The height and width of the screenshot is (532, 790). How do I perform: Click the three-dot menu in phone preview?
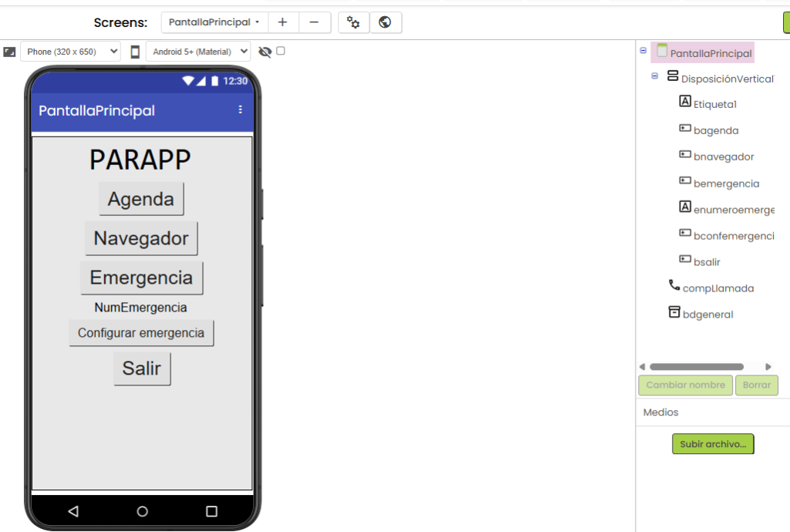[x=240, y=109]
